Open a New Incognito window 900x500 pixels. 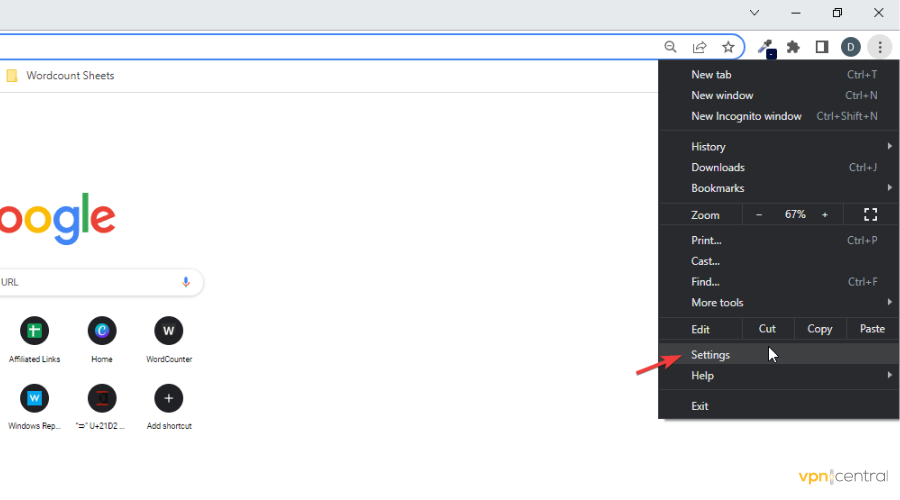point(778,116)
